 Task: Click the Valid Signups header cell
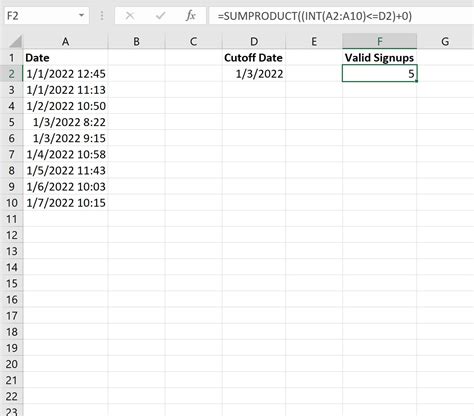point(379,58)
